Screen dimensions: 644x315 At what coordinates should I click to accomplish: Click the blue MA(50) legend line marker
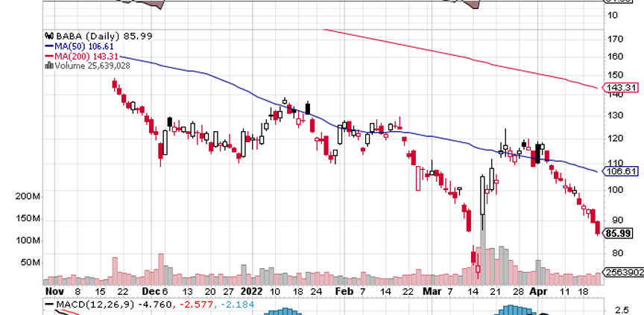click(49, 45)
